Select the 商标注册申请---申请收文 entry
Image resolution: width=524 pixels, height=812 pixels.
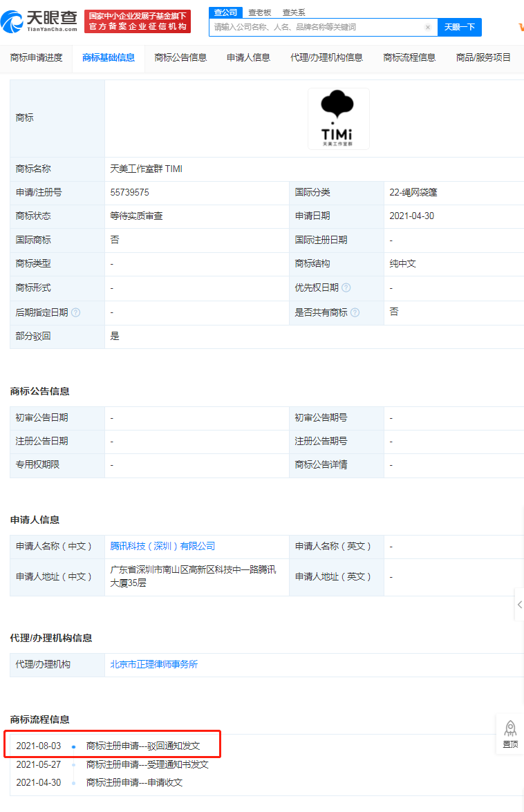click(x=134, y=782)
